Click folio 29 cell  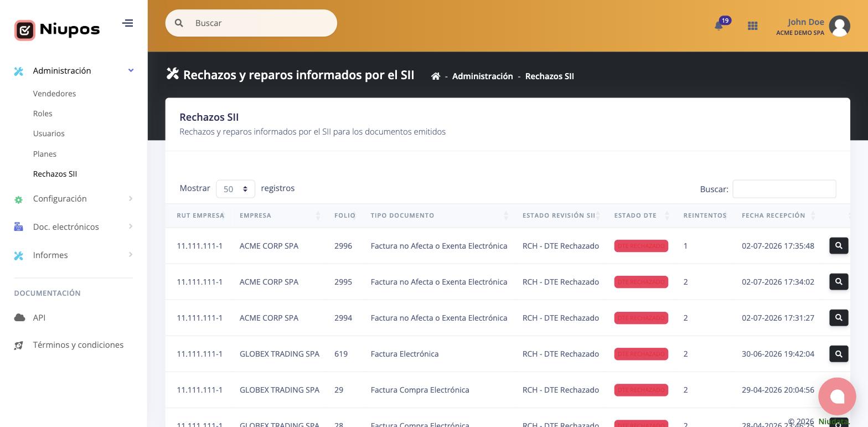339,389
